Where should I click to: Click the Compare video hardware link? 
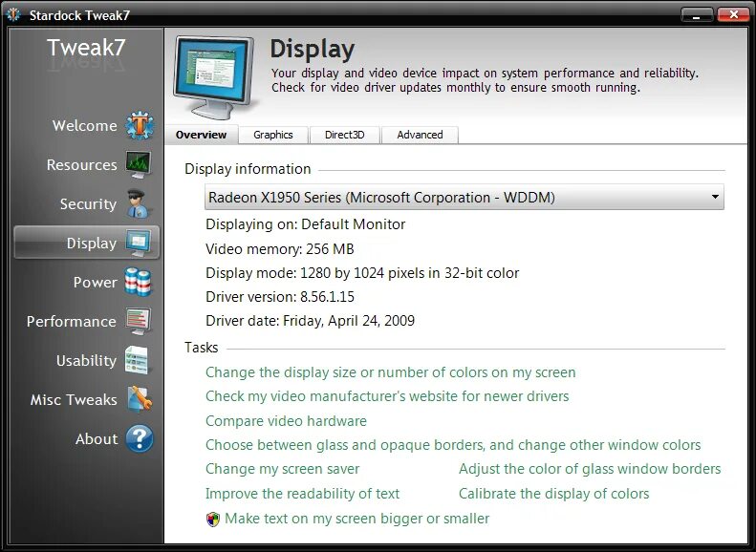point(286,421)
